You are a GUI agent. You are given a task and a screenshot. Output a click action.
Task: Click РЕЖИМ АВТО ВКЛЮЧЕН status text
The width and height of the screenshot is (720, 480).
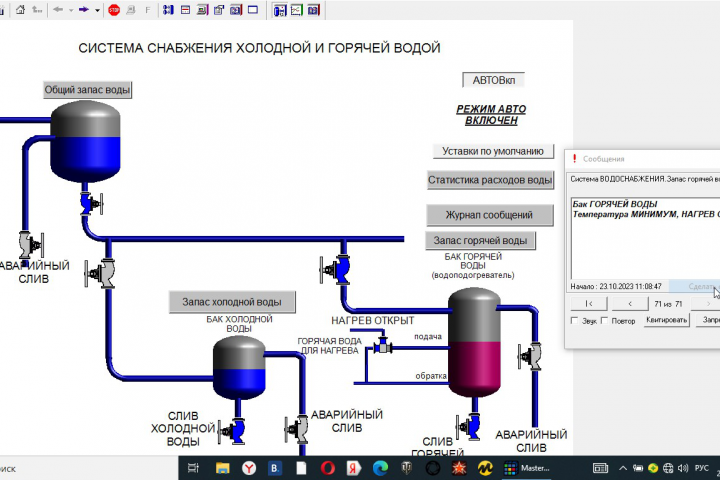pos(491,115)
